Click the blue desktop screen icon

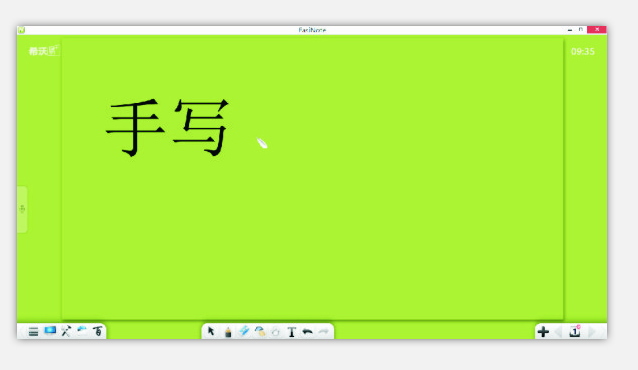coord(50,331)
